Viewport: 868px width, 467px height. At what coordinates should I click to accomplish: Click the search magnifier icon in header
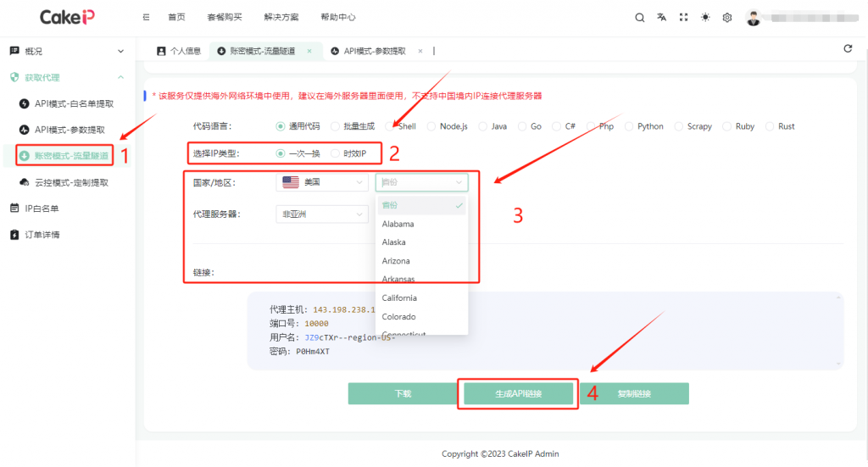[x=640, y=18]
